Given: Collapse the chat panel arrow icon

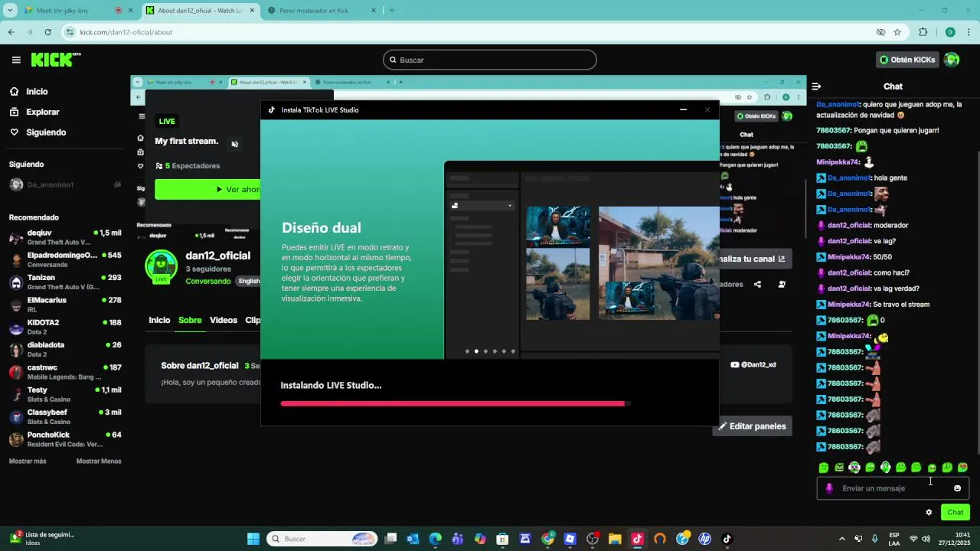Looking at the screenshot, I should [816, 86].
